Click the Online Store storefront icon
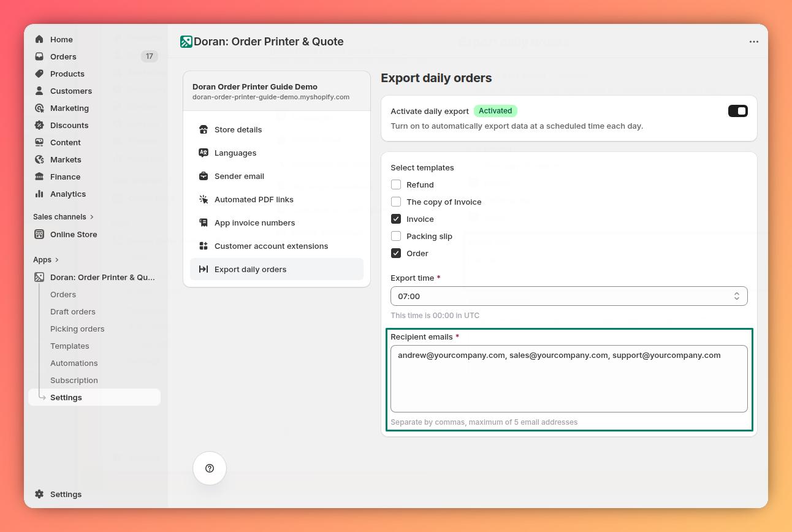Viewport: 792px width, 532px height. tap(39, 234)
